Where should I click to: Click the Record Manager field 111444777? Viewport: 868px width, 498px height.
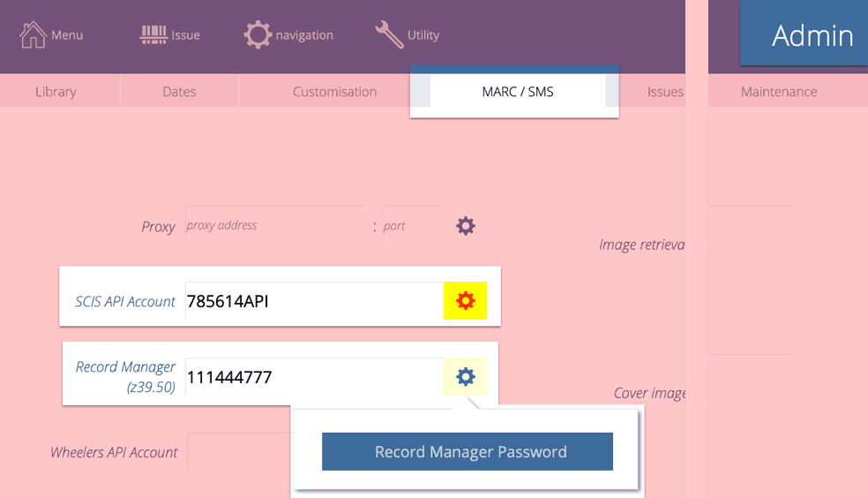pyautogui.click(x=313, y=378)
